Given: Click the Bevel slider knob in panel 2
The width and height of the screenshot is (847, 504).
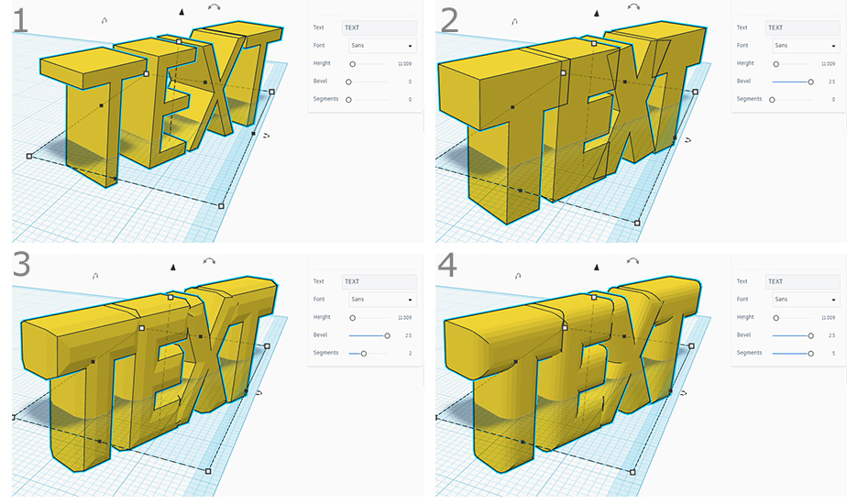Looking at the screenshot, I should click(810, 82).
